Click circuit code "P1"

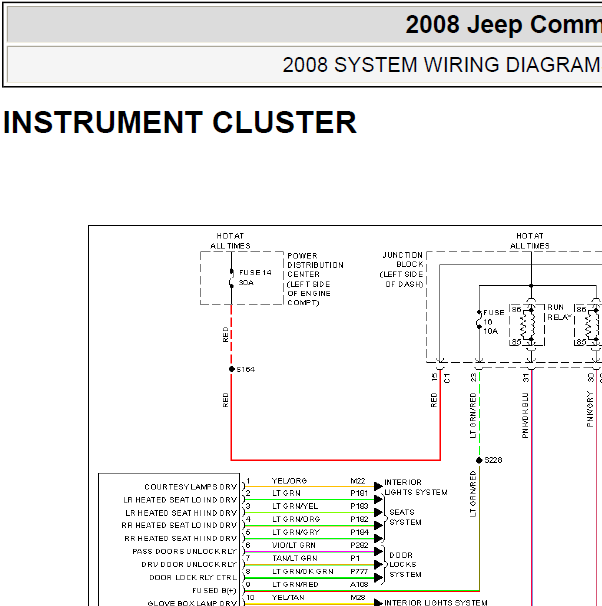[x=355, y=558]
